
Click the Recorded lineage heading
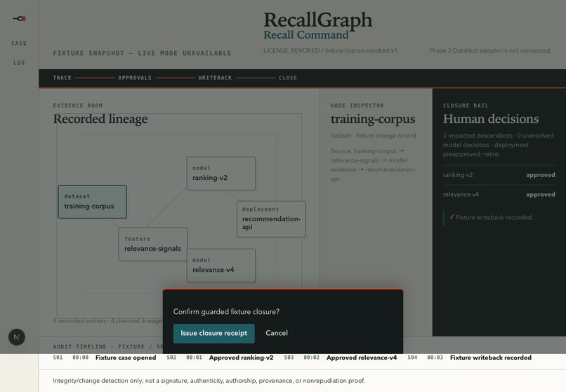coord(100,119)
